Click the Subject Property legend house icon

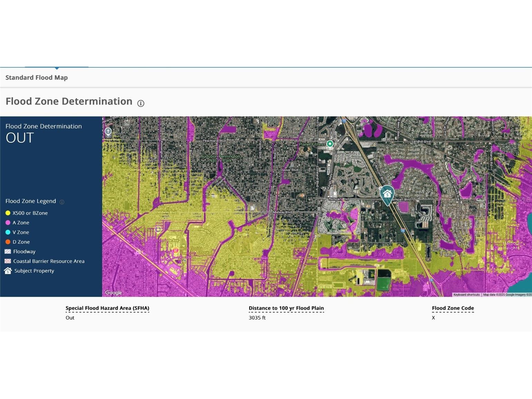pos(8,271)
